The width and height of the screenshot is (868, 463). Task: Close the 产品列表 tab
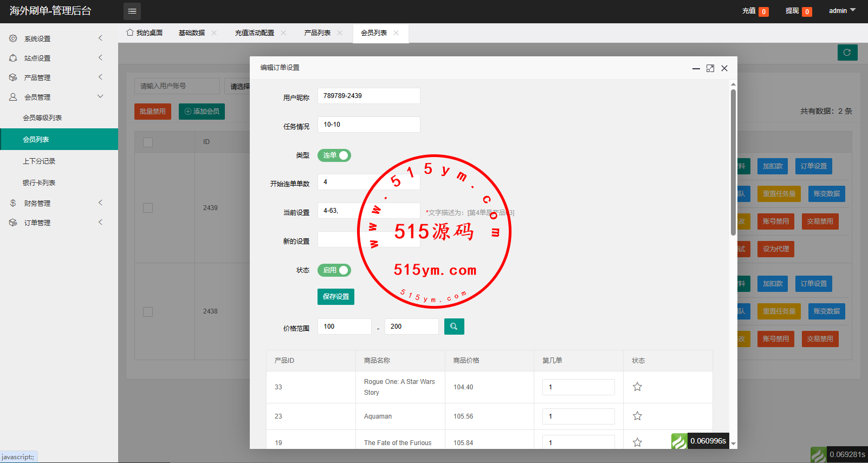340,33
